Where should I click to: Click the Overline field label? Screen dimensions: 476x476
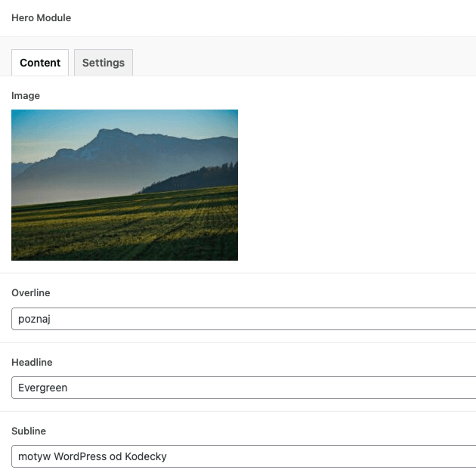click(x=31, y=293)
